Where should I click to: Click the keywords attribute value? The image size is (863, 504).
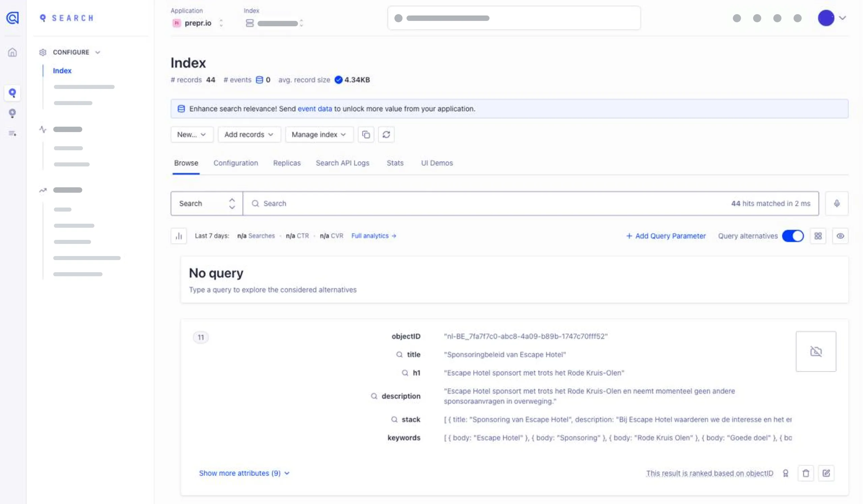click(x=618, y=438)
